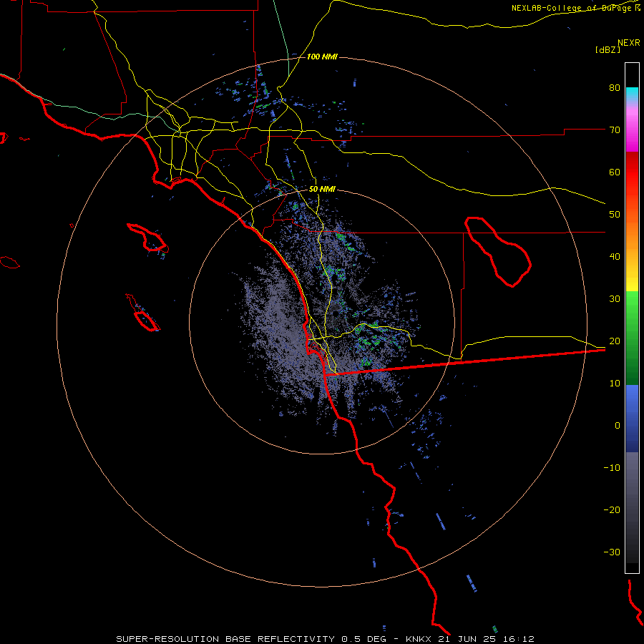
Task: Click the 40 value on the dBZ scale
Action: coord(615,257)
